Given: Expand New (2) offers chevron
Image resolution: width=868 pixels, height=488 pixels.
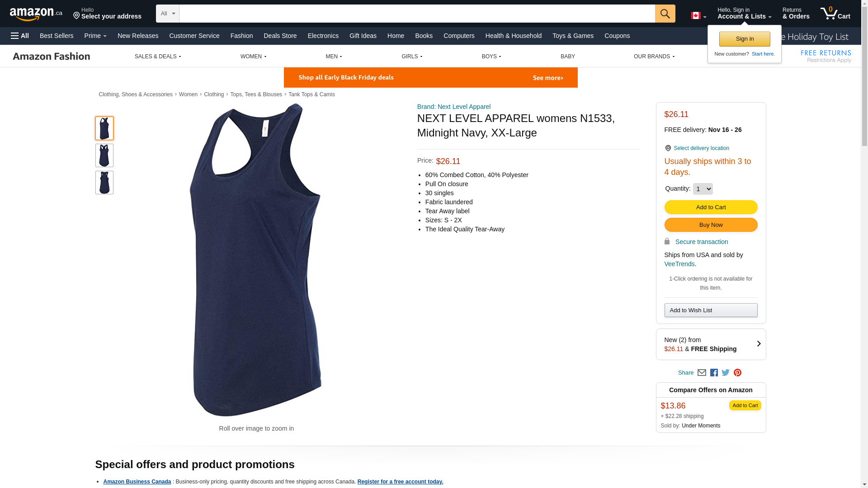Looking at the screenshot, I should pyautogui.click(x=759, y=344).
